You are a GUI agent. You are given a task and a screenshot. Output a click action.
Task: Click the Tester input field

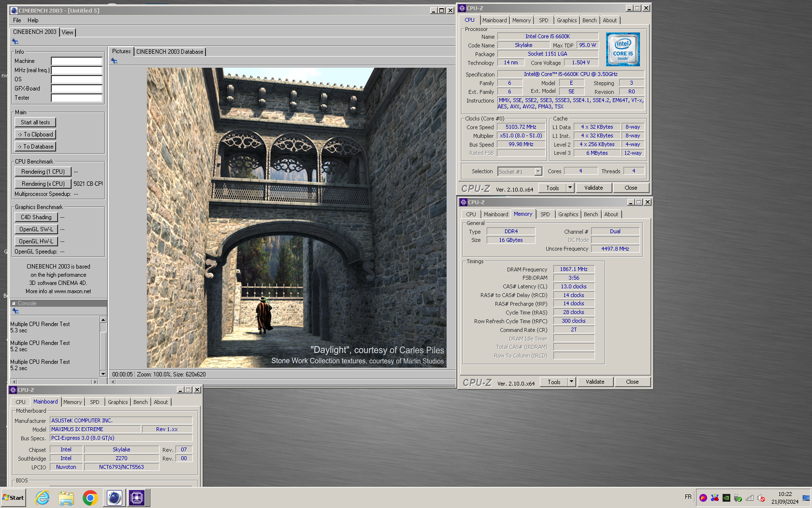pyautogui.click(x=77, y=98)
